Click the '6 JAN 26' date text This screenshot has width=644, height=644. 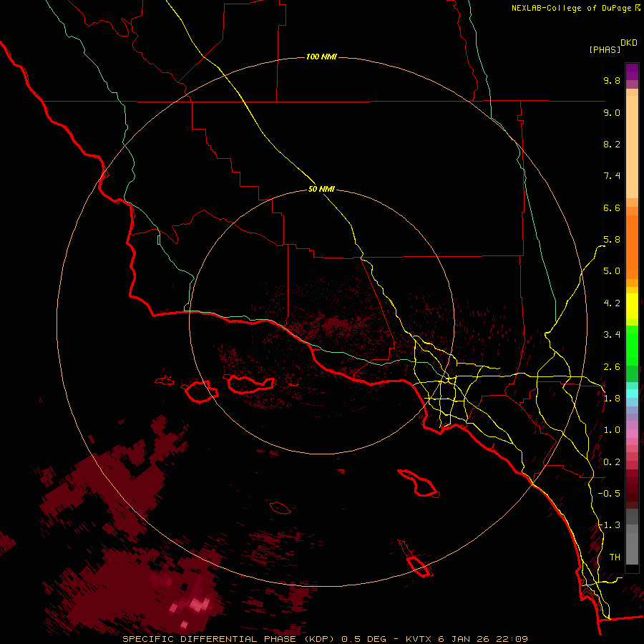463,639
